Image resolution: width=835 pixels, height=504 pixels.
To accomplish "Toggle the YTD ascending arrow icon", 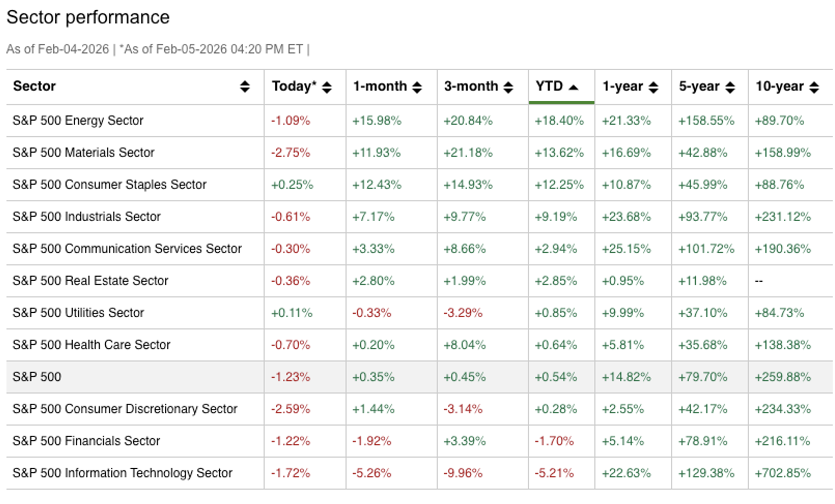I will point(574,87).
